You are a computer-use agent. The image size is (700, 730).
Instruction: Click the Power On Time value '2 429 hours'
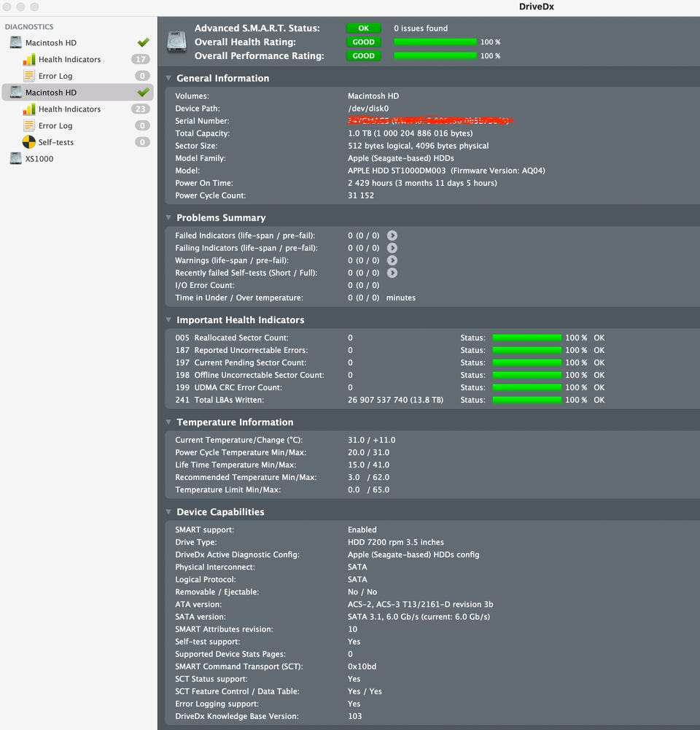(x=370, y=183)
